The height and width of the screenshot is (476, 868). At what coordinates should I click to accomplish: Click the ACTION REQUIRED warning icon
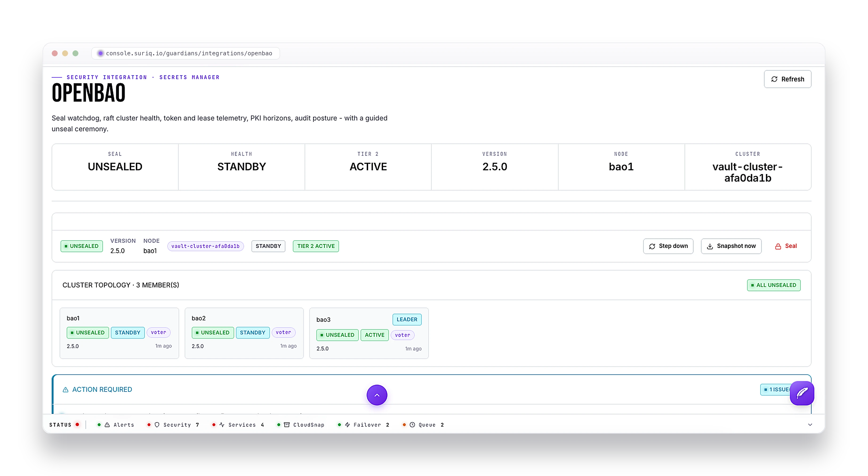point(65,390)
